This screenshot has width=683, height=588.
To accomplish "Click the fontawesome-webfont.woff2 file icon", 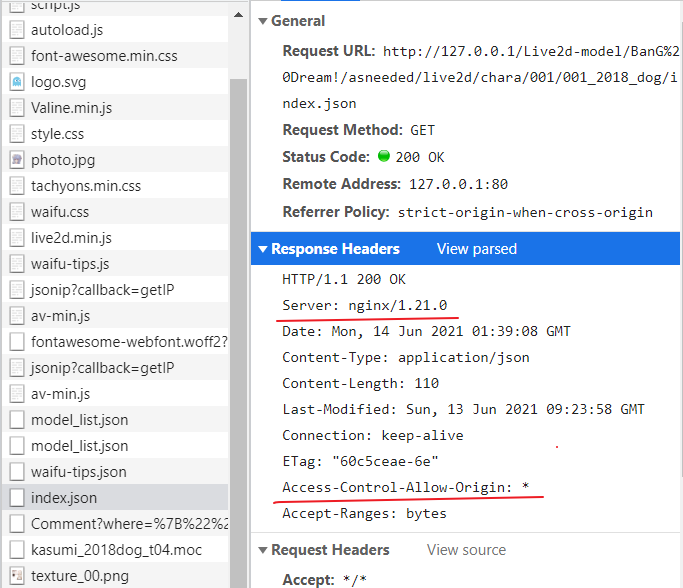I will click(x=17, y=342).
